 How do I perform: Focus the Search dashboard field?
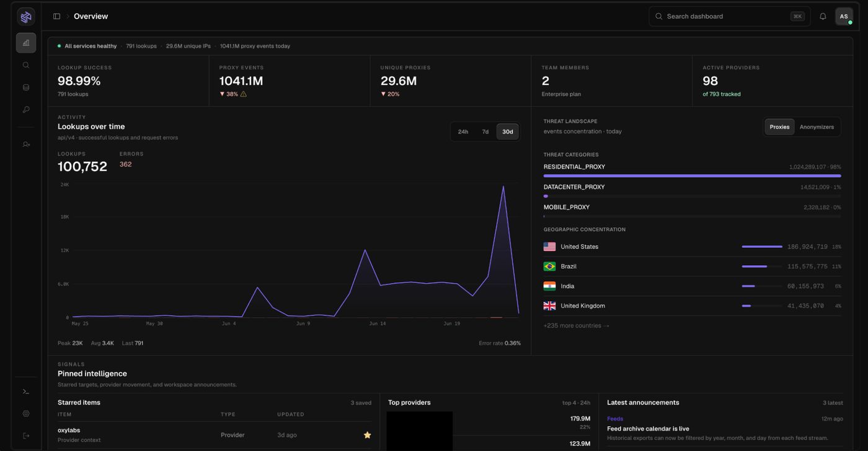coord(730,17)
